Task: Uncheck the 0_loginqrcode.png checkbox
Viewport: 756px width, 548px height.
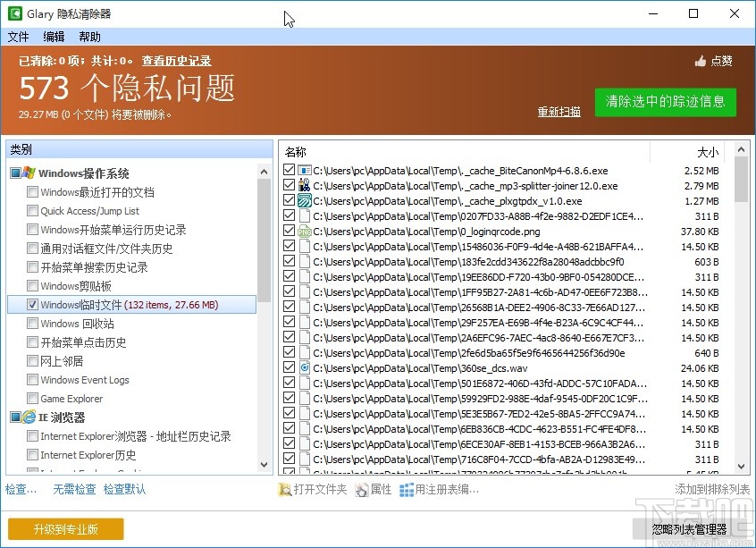Action: (289, 231)
